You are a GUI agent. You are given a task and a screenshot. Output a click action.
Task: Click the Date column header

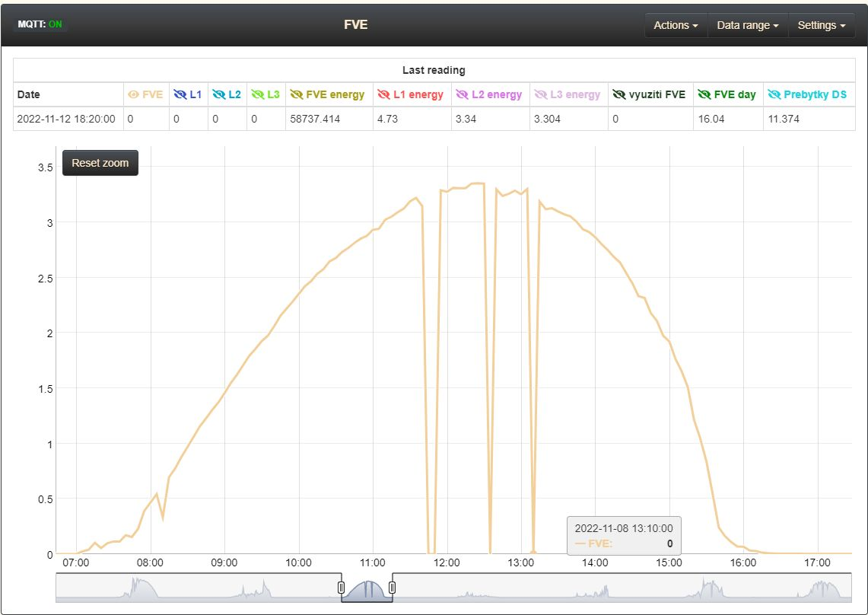click(x=29, y=95)
